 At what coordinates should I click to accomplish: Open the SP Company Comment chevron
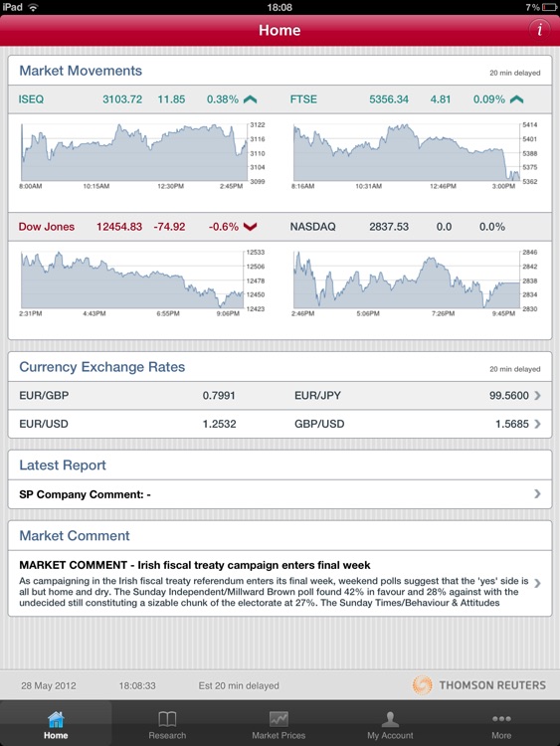pyautogui.click(x=537, y=493)
